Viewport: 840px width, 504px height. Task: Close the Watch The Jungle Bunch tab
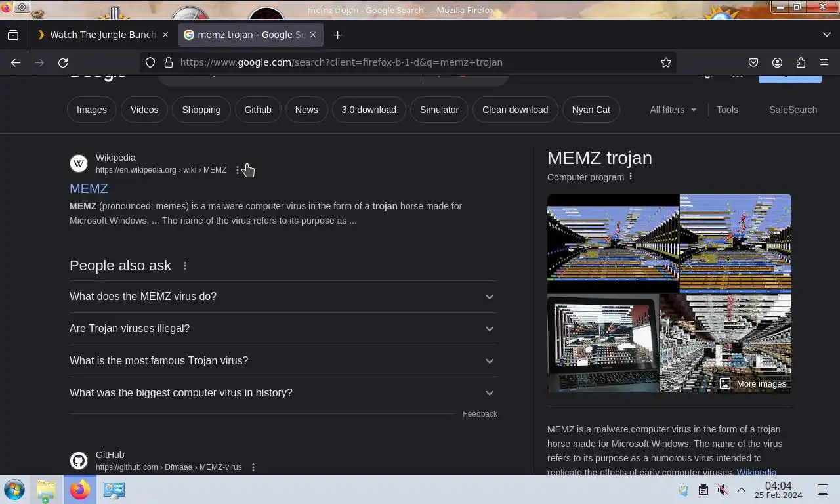tap(165, 35)
